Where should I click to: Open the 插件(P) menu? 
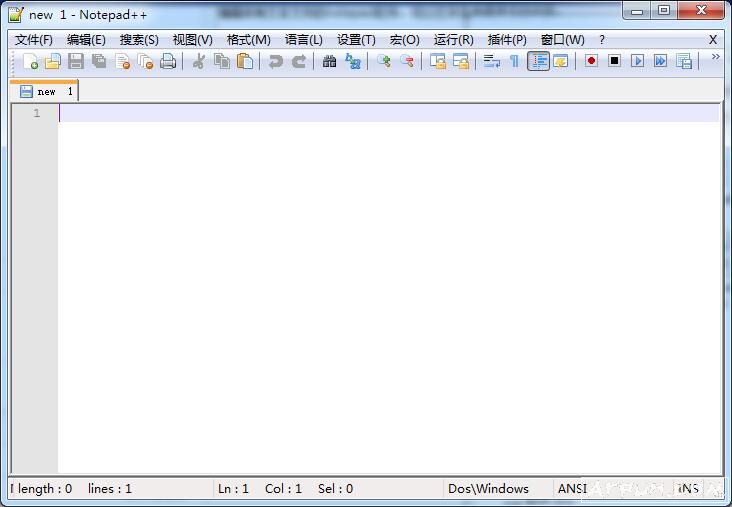click(507, 40)
